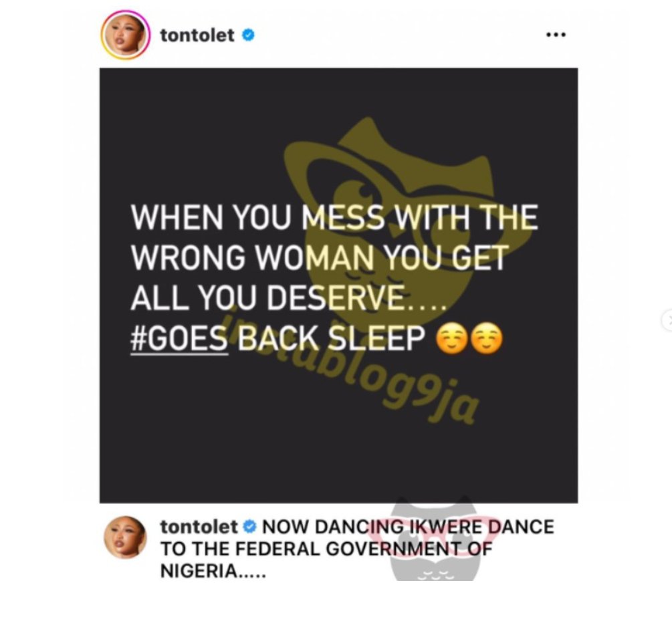Click the underlined #GOES hashtag
Image resolution: width=672 pixels, height=627 pixels.
pyautogui.click(x=179, y=339)
